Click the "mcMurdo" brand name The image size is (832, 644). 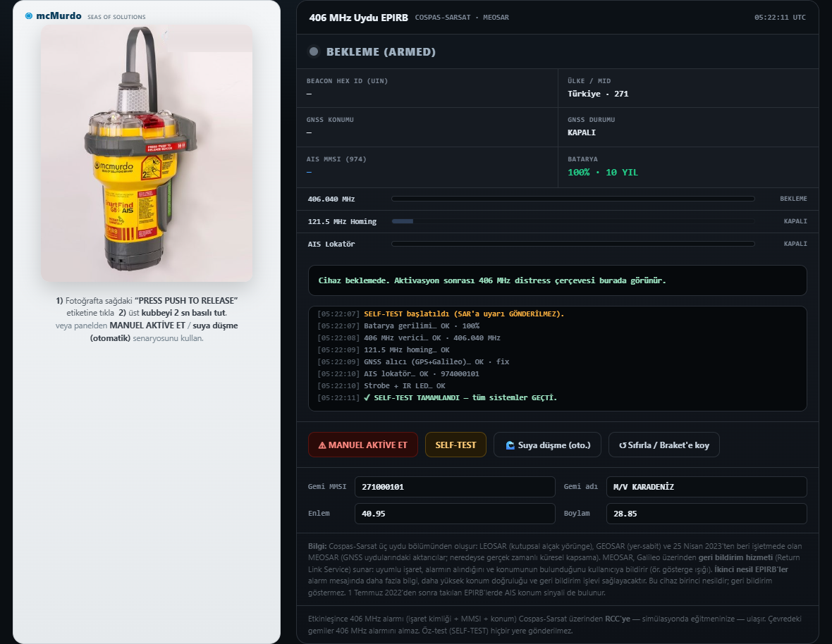pos(59,16)
